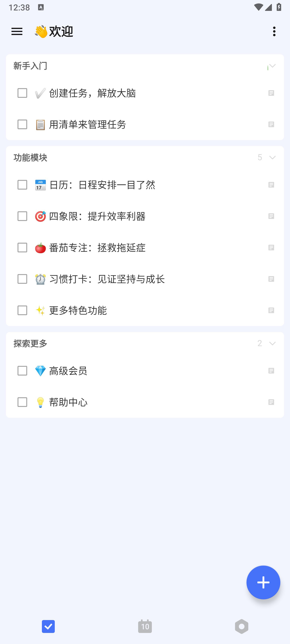Open the 日历：日程安排一目了然 task

(x=145, y=185)
